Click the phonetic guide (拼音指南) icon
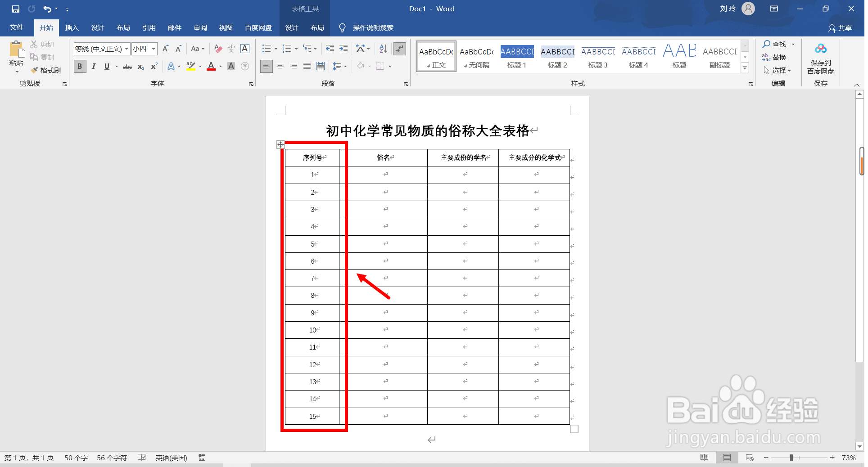The width and height of the screenshot is (868, 467). pyautogui.click(x=231, y=49)
